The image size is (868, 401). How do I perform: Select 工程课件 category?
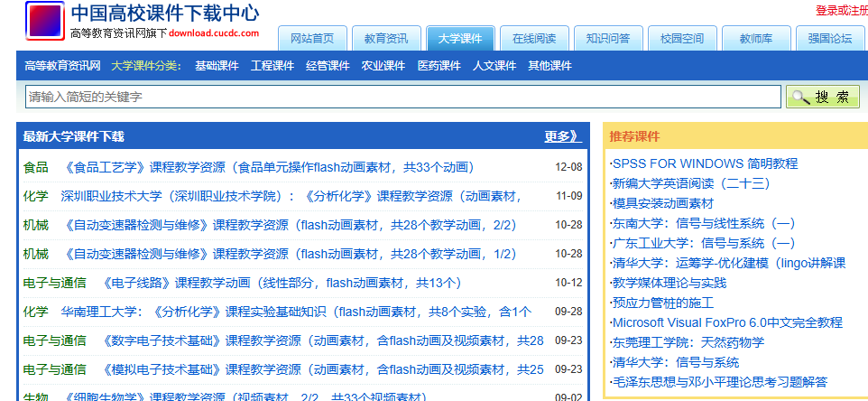(272, 66)
